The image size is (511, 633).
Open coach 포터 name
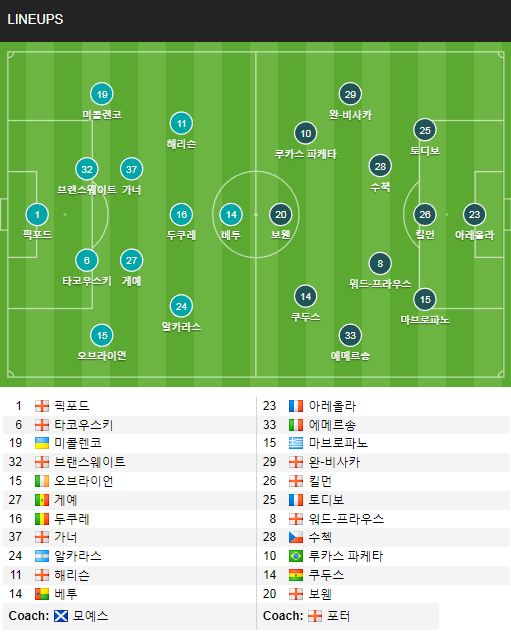(x=338, y=616)
